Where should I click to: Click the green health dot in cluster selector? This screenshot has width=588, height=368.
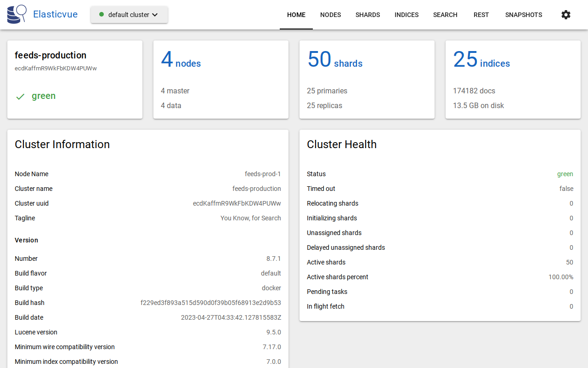(101, 14)
